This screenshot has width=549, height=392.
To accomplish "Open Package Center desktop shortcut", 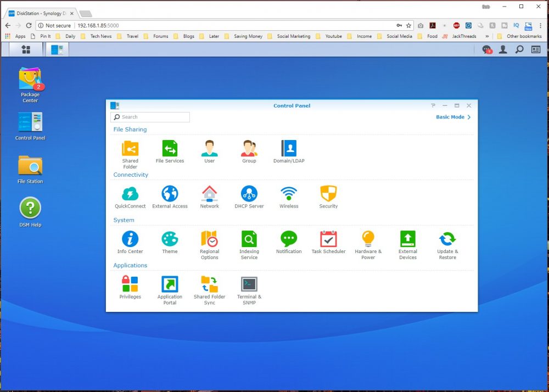I will pos(30,85).
